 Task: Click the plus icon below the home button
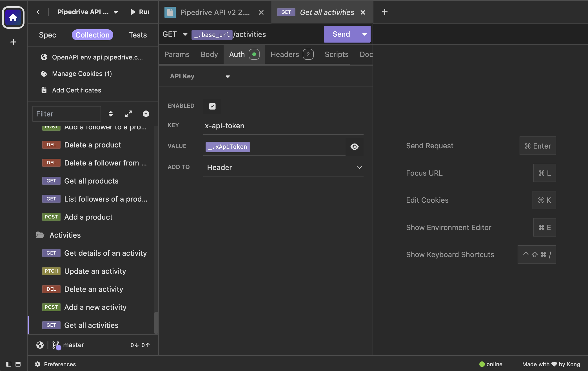point(13,42)
